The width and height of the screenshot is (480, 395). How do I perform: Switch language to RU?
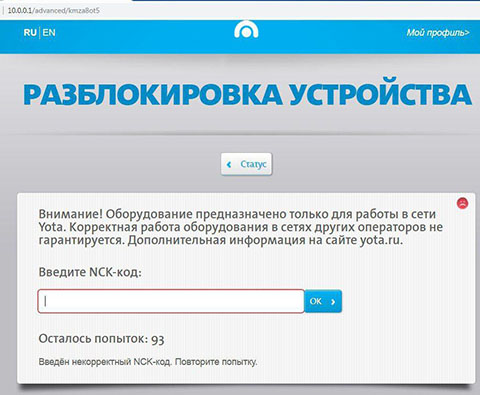[30, 33]
